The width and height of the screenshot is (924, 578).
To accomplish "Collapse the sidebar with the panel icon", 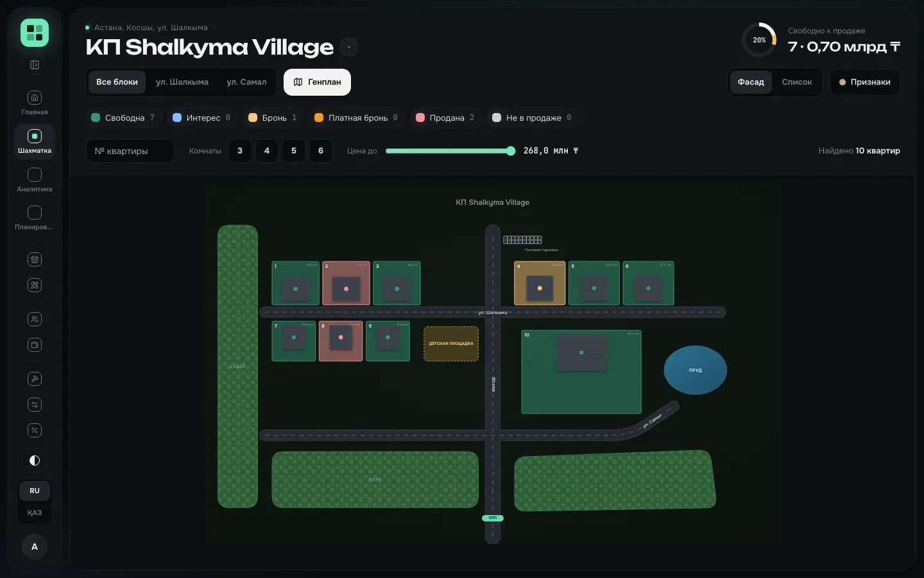I will pyautogui.click(x=35, y=65).
